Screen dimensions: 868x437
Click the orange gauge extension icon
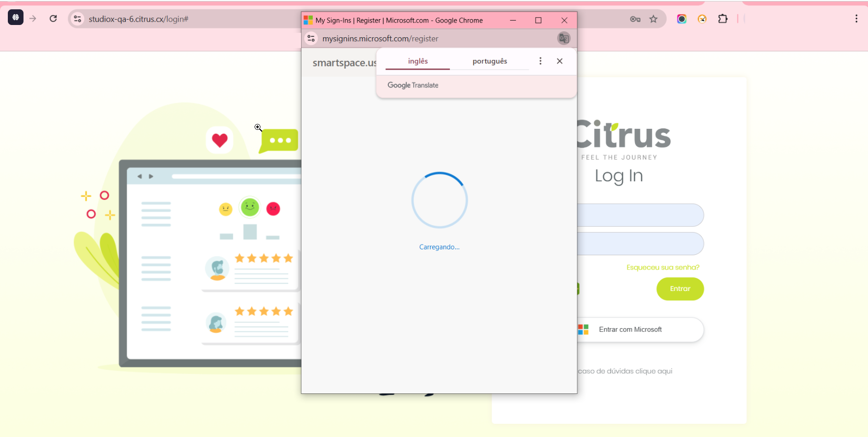pos(702,19)
